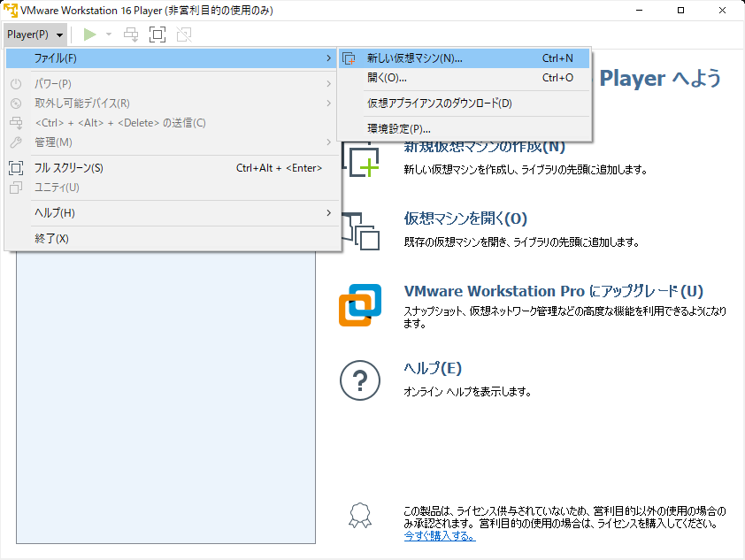
Task: Click the 仮想マシンを開く(O) link
Action: click(x=465, y=219)
